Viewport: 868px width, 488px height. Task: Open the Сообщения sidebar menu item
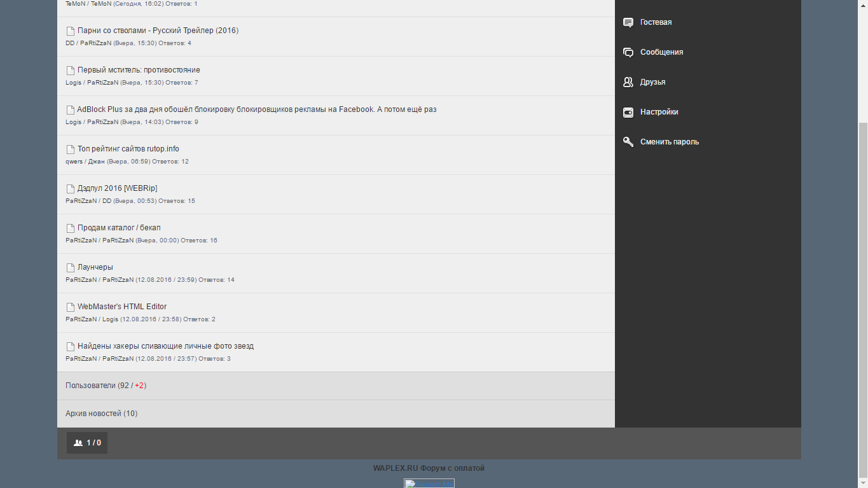708,52
